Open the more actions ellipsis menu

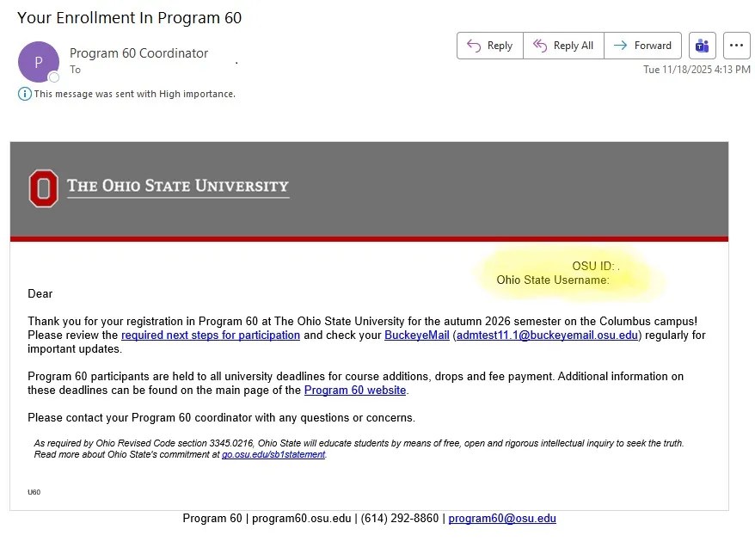736,46
